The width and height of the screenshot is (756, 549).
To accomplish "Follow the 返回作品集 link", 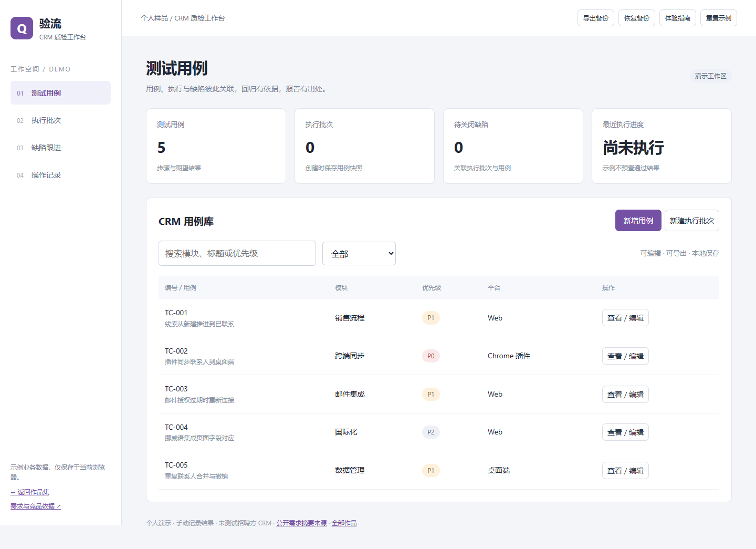I will (30, 492).
